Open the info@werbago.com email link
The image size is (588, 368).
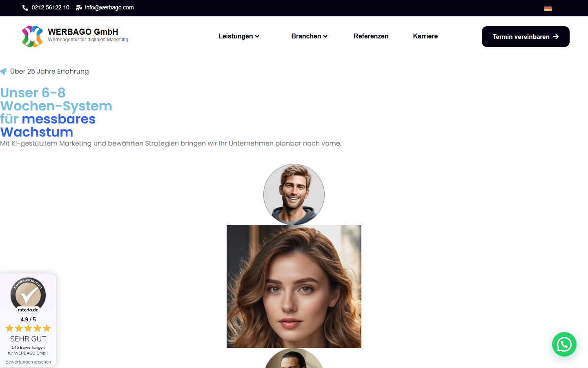point(109,7)
